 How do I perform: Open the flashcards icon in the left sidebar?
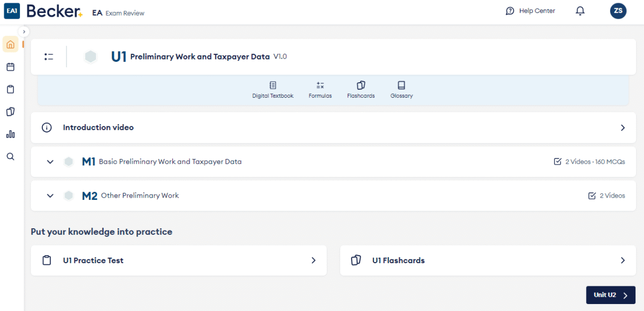(x=10, y=112)
